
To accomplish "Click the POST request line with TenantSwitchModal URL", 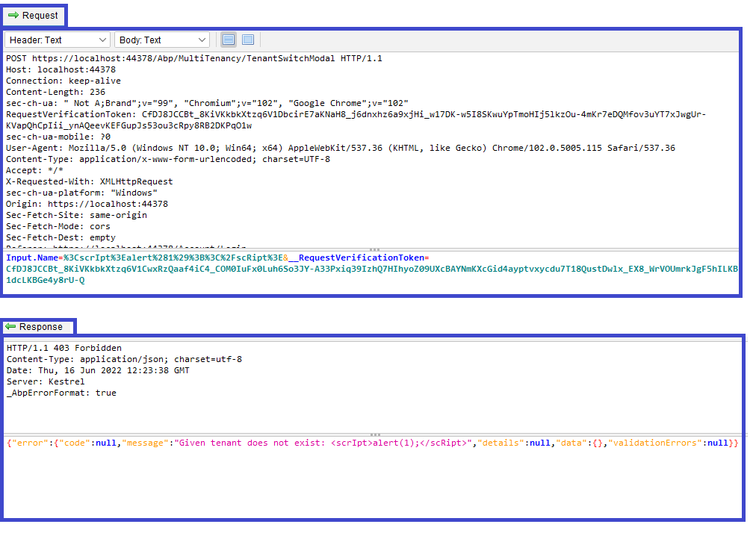I will (x=193, y=58).
